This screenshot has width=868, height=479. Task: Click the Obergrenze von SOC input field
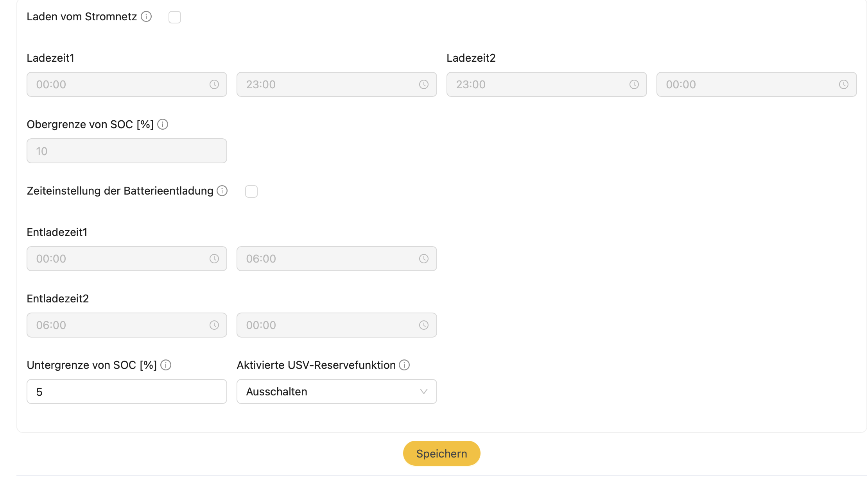click(127, 151)
